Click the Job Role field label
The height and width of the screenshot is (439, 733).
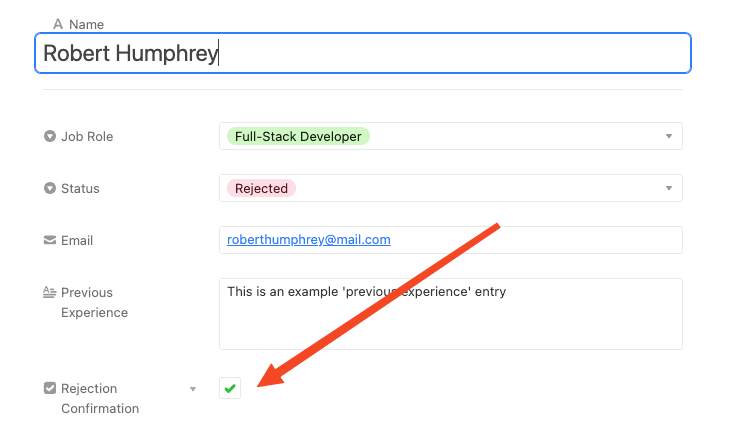click(x=87, y=136)
